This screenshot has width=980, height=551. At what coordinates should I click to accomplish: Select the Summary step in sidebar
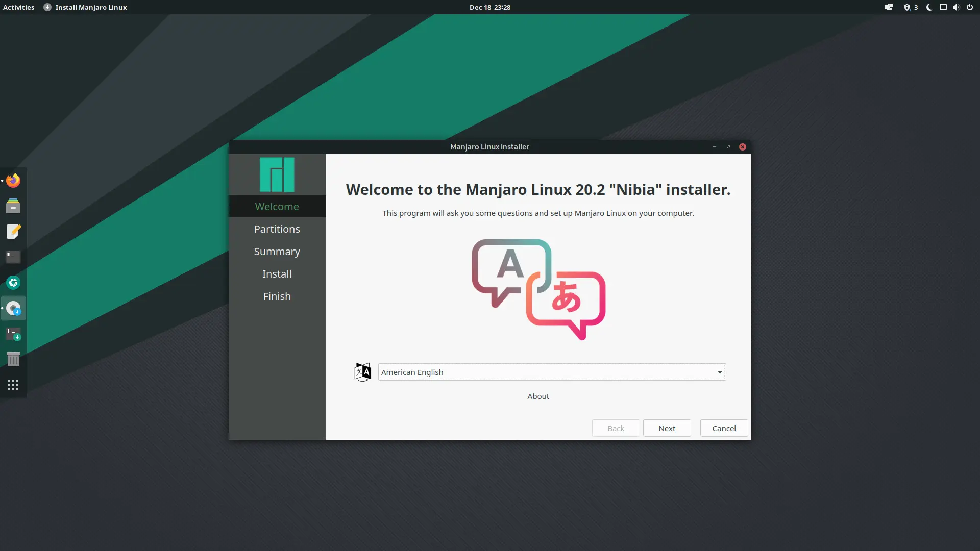pyautogui.click(x=277, y=251)
